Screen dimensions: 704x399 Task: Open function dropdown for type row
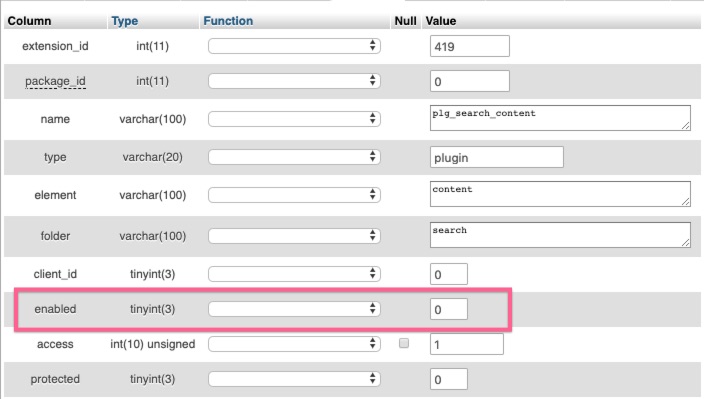click(x=295, y=157)
